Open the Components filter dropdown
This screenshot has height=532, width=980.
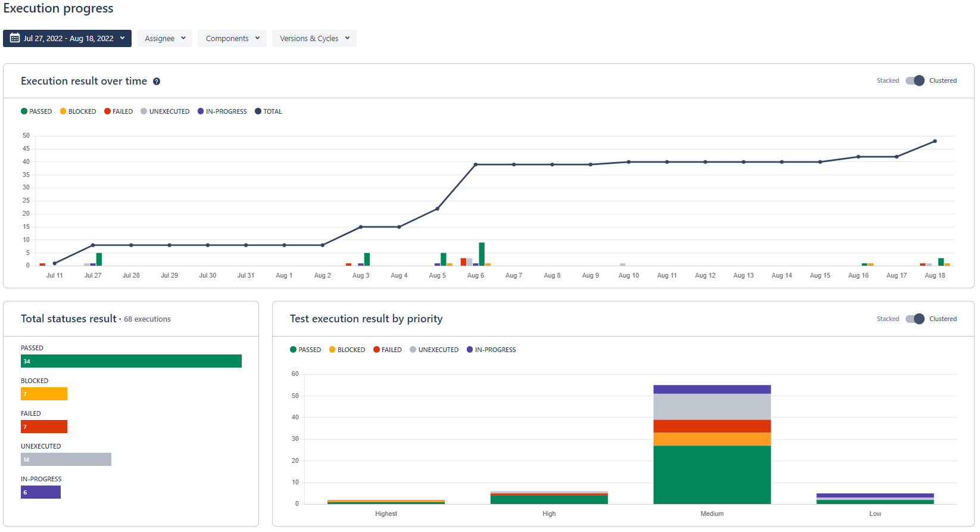[x=232, y=39]
